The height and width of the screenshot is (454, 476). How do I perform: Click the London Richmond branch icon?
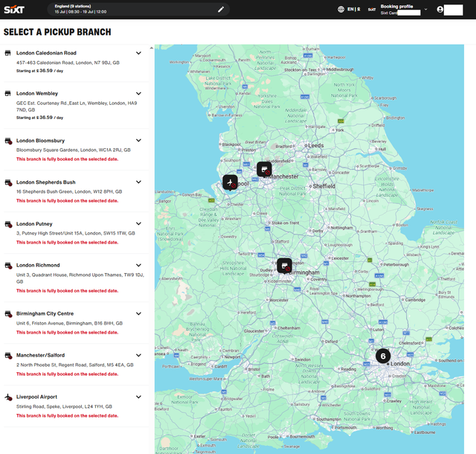coord(8,266)
